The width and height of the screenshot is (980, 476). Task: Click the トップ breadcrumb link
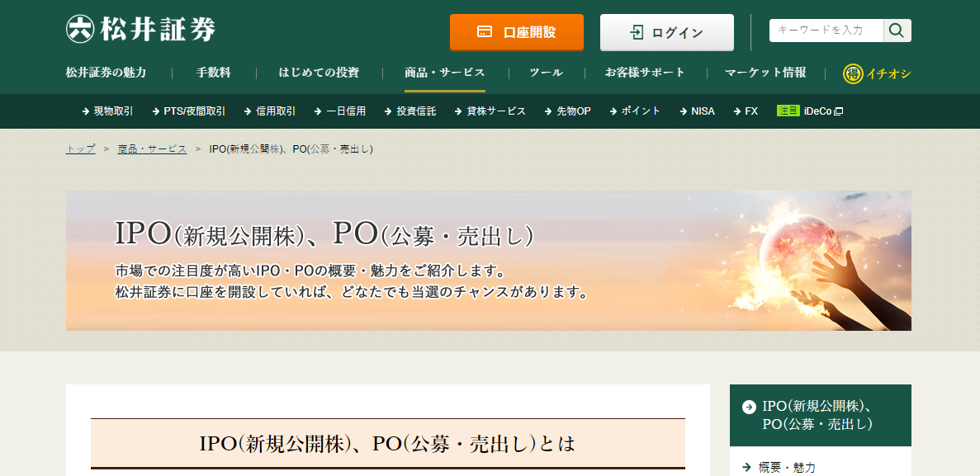[x=80, y=149]
